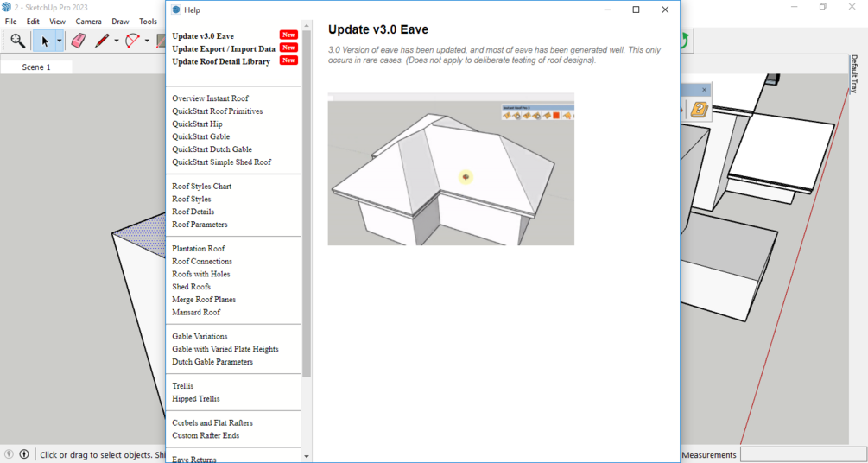This screenshot has width=868, height=463.
Task: Restore down the SketchUp main window
Action: pyautogui.click(x=823, y=7)
